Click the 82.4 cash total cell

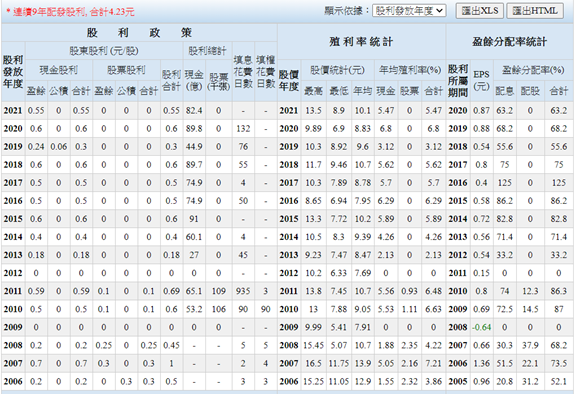[x=194, y=111]
